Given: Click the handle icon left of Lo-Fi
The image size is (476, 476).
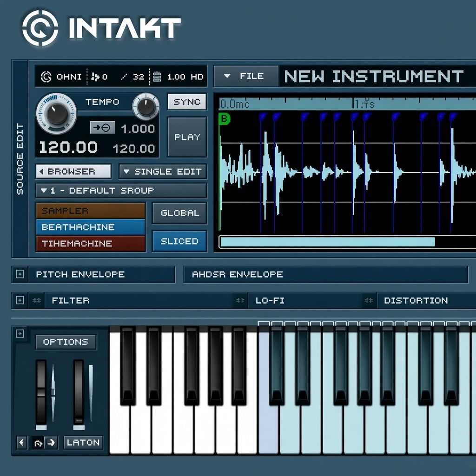Looking at the screenshot, I should click(x=240, y=301).
